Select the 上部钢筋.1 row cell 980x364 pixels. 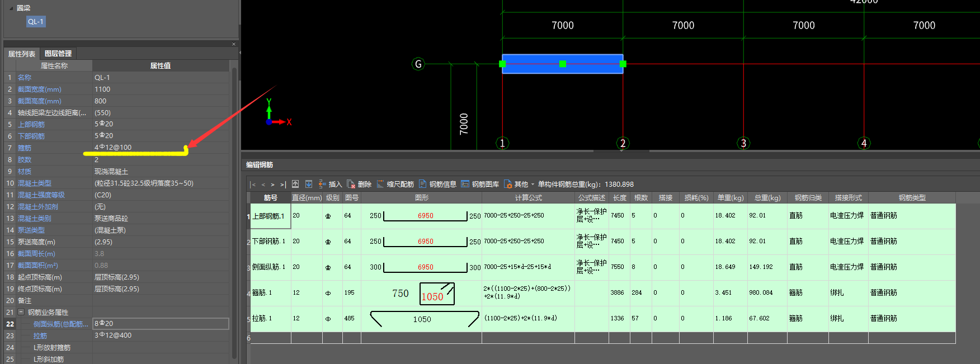tap(270, 216)
